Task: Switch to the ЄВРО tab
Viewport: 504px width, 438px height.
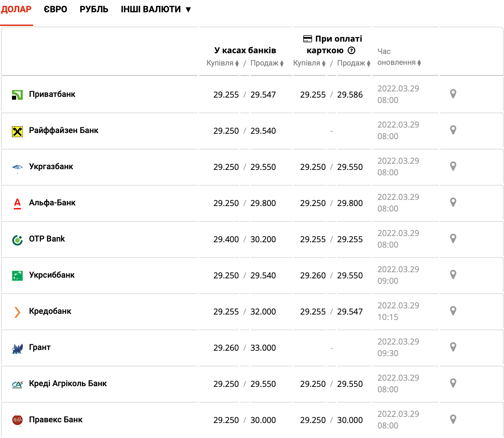Action: 55,10
